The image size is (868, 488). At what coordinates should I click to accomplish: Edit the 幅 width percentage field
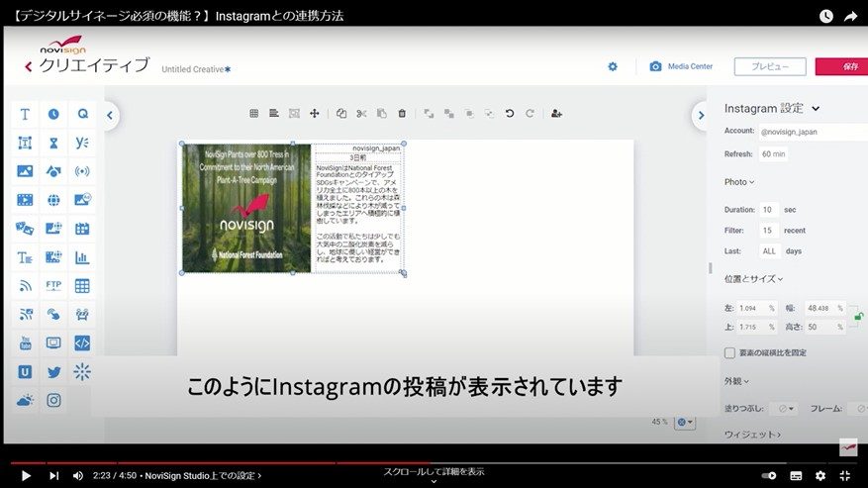824,308
